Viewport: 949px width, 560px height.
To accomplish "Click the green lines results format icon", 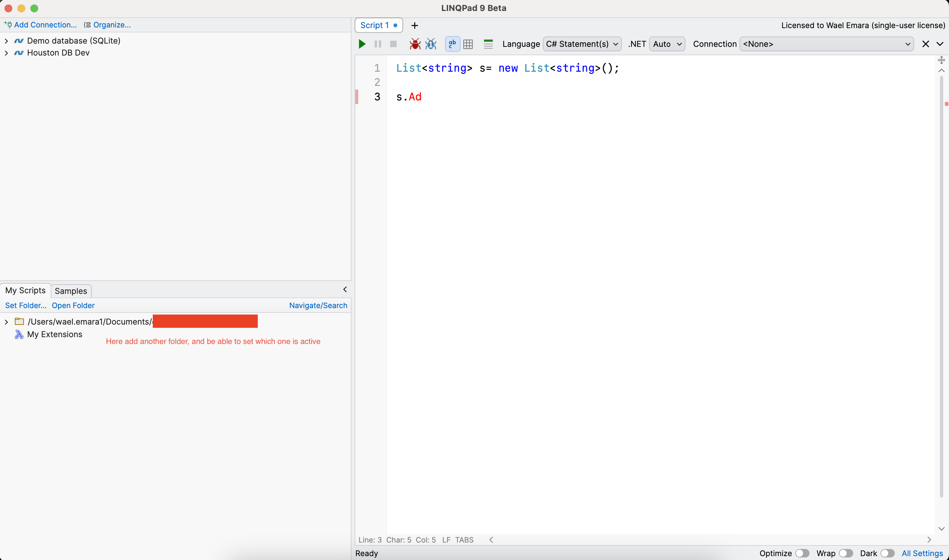I will click(488, 44).
